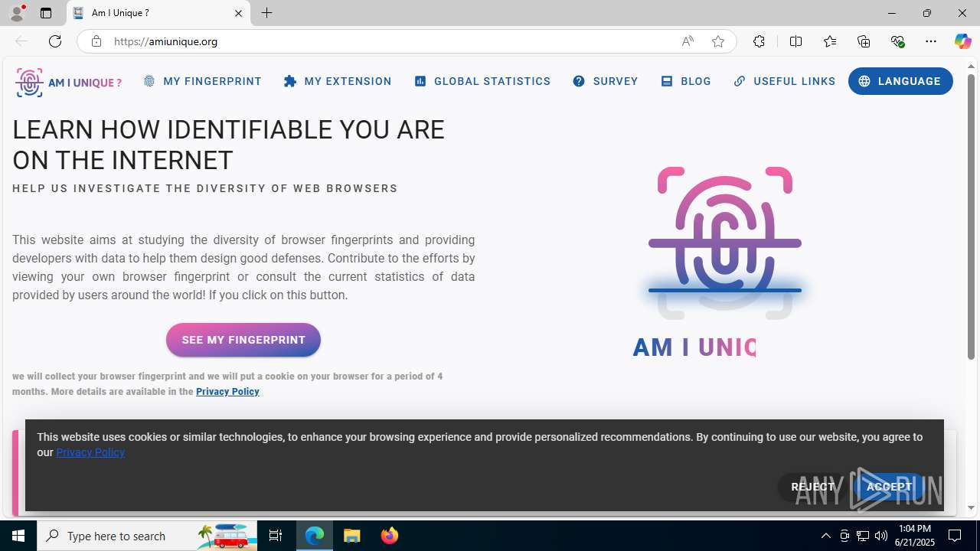Refresh the page with the reload icon

pyautogui.click(x=55, y=41)
